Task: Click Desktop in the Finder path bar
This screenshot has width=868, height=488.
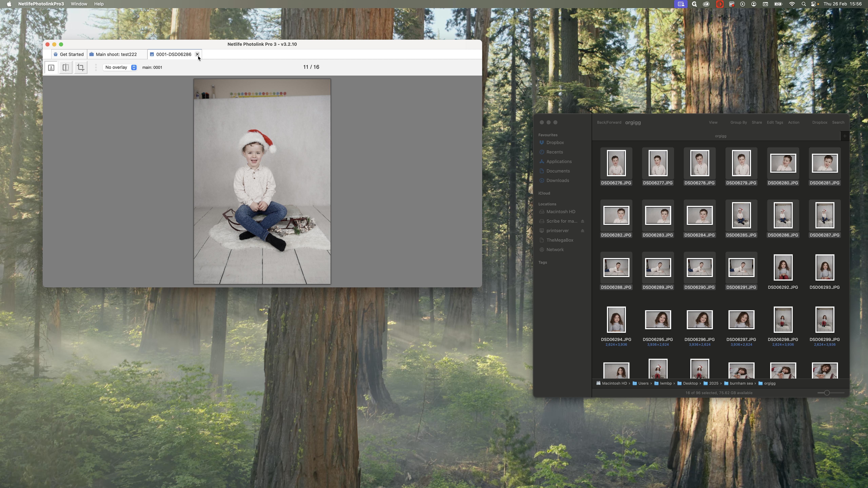Action: tap(690, 383)
